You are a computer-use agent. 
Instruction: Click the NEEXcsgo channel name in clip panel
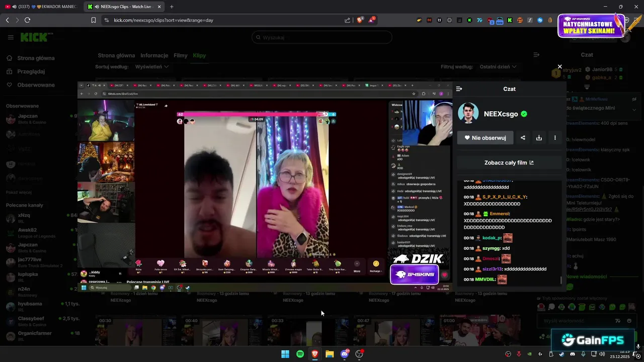point(501,114)
